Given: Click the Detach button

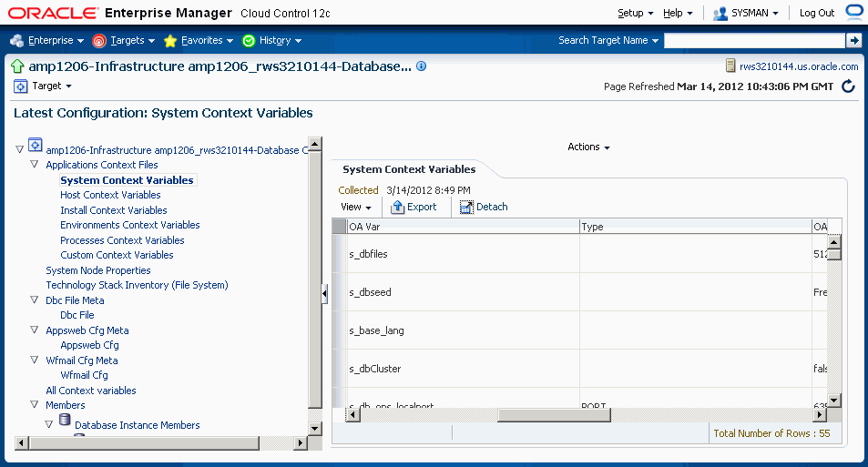Looking at the screenshot, I should [x=484, y=207].
